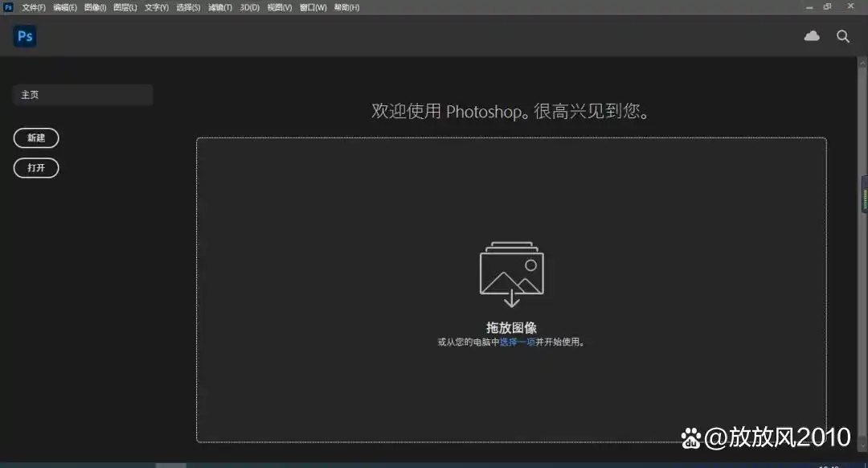Viewport: 868px width, 468px height.
Task: Restore down the Photoshop window
Action: (x=828, y=6)
